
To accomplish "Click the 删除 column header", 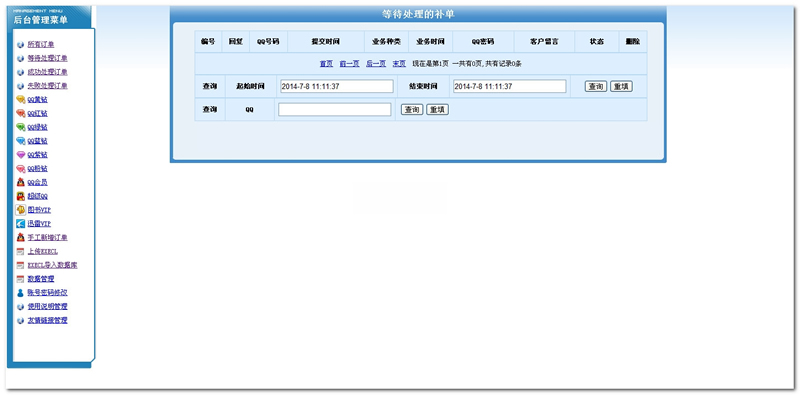I will (x=633, y=41).
